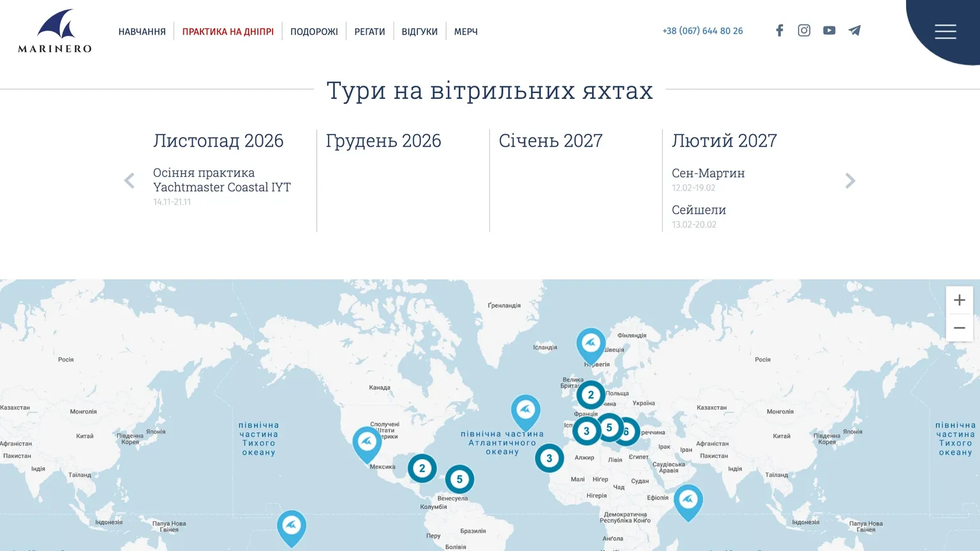Open the ПРАКТИКА НА ДНІПРІ menu item
This screenshot has height=551, width=980.
tap(228, 31)
